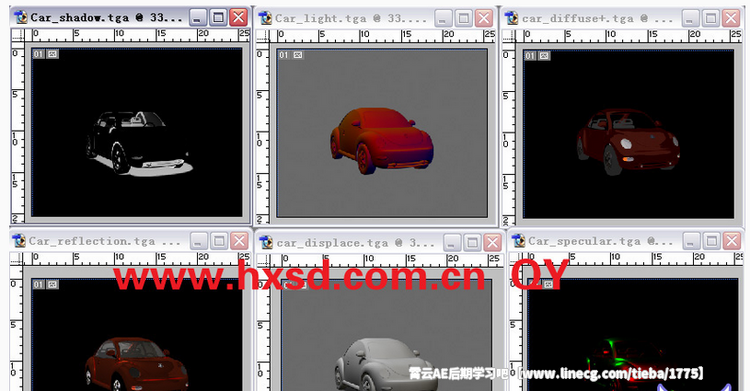The height and width of the screenshot is (391, 750).
Task: Maximize the Car_shadow.tga document window
Action: [218, 18]
